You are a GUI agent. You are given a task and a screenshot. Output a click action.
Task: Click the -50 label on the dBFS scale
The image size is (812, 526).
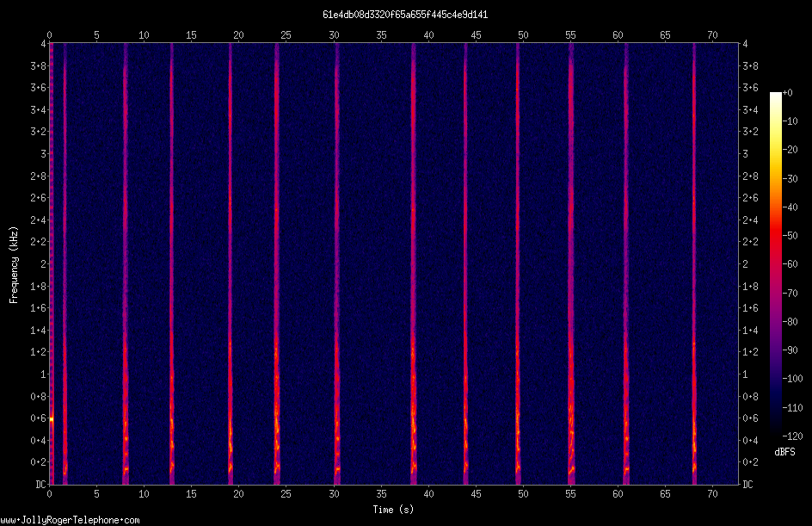790,235
